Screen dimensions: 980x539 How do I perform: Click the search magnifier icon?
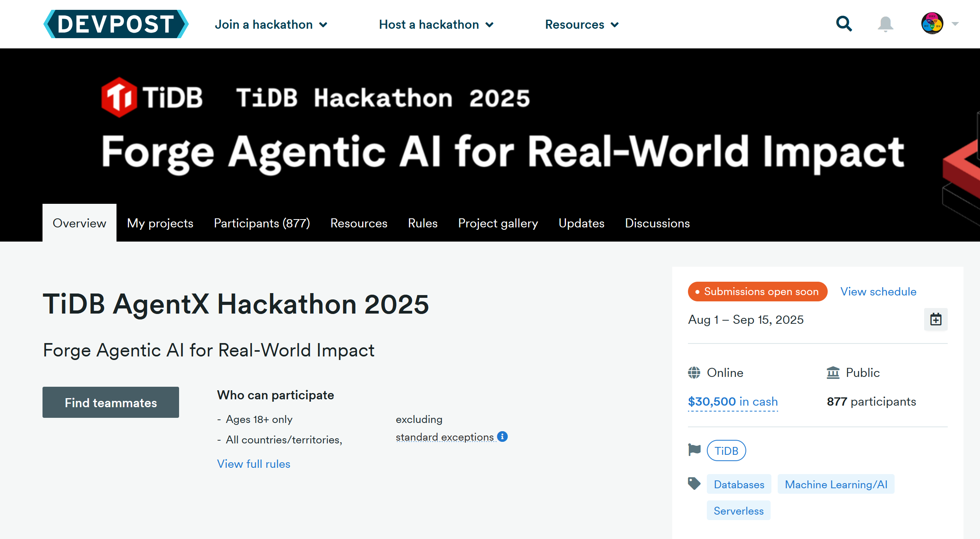(844, 24)
